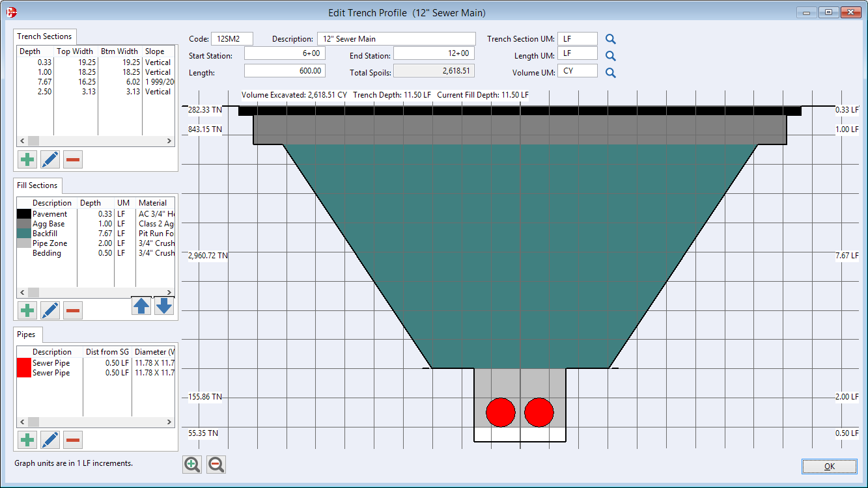Screen dimensions: 868x488
Task: Add a new pipe entry
Action: pos(27,440)
